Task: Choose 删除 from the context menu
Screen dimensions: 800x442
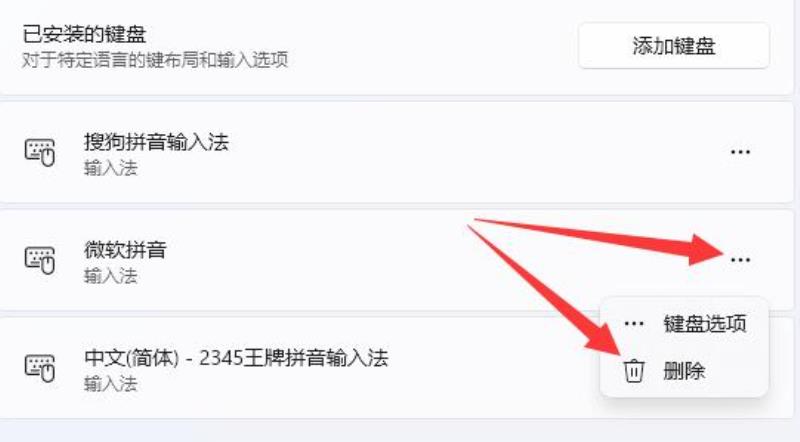Action: (684, 371)
